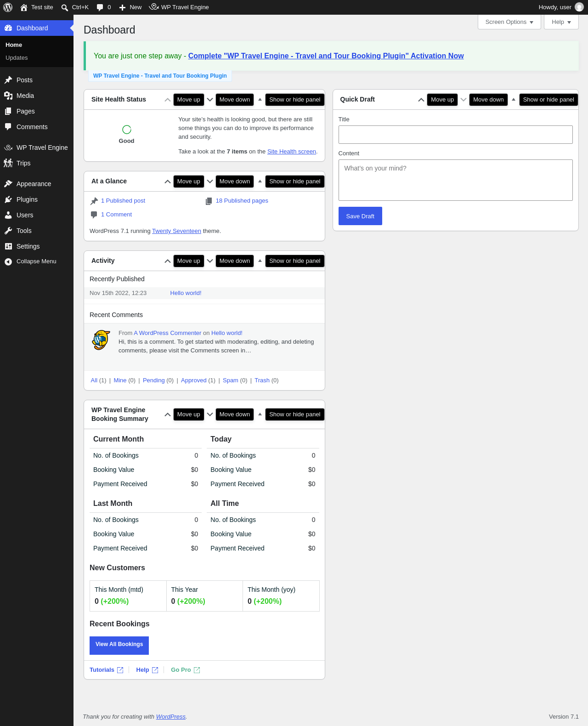
Task: Click the Save Draft button
Action: pos(360,216)
